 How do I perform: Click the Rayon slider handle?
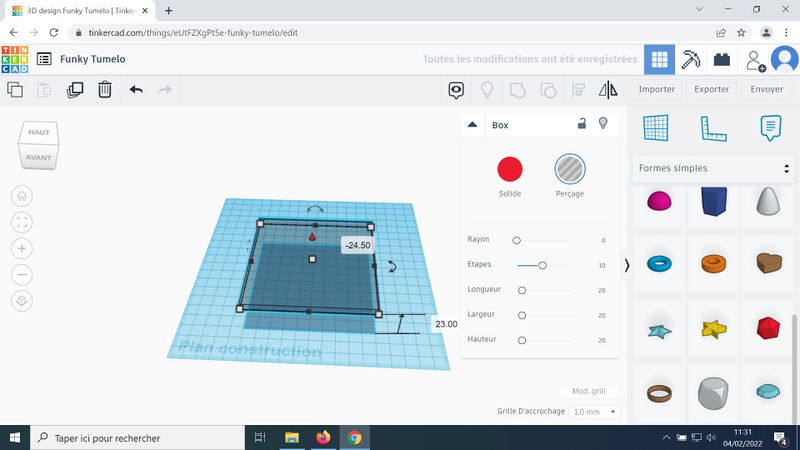[516, 240]
